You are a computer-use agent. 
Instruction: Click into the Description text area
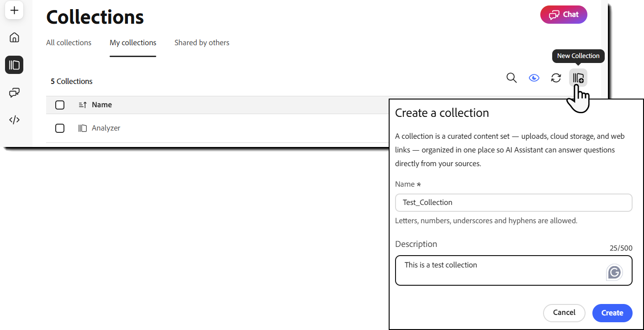(x=513, y=271)
